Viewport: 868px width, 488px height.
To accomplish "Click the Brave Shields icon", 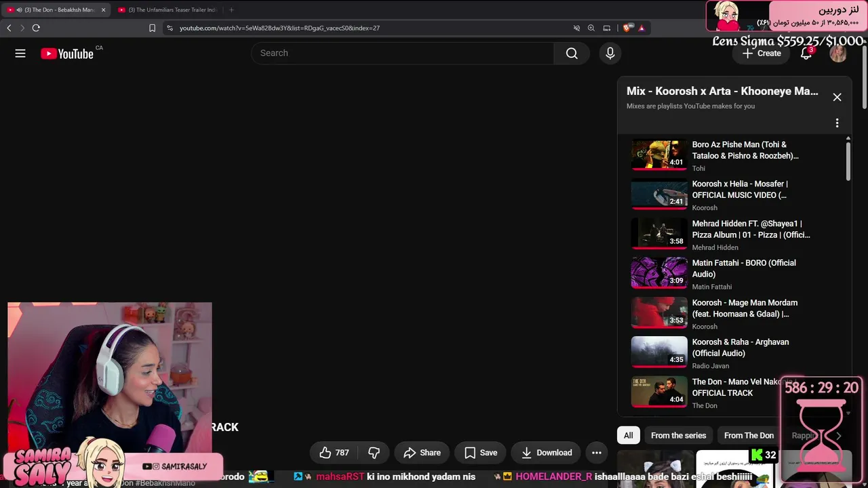I will (627, 28).
